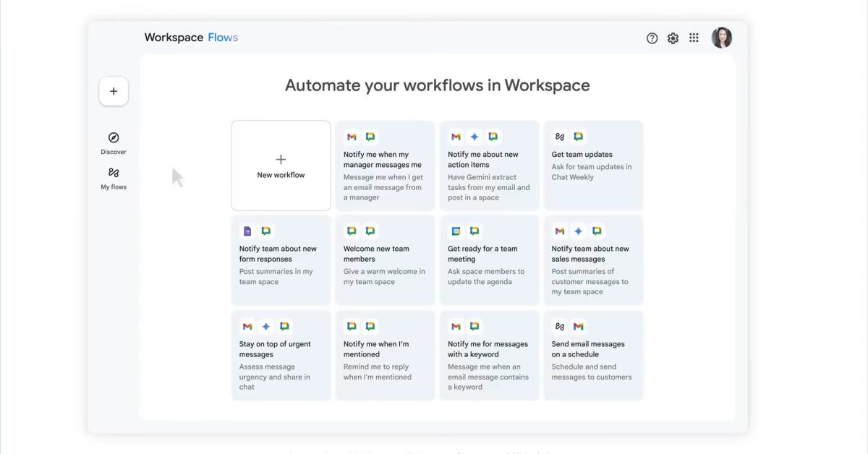Click the profile avatar in the top bar
The height and width of the screenshot is (454, 868).
click(x=721, y=38)
